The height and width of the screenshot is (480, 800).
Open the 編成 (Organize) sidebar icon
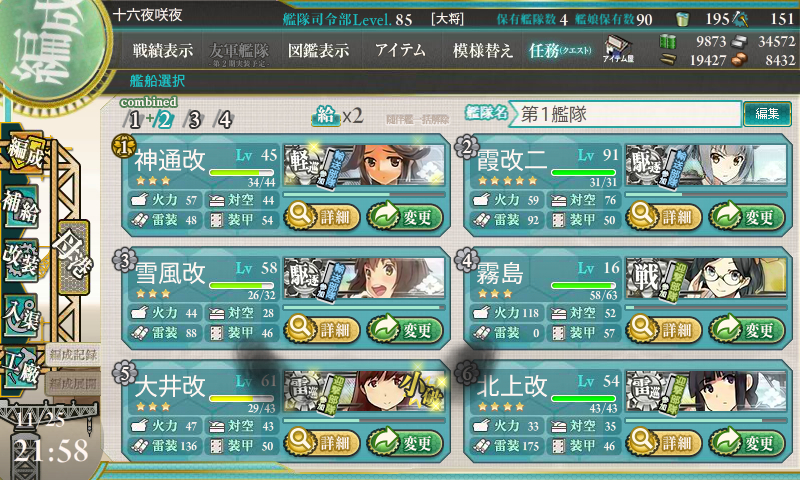point(24,154)
